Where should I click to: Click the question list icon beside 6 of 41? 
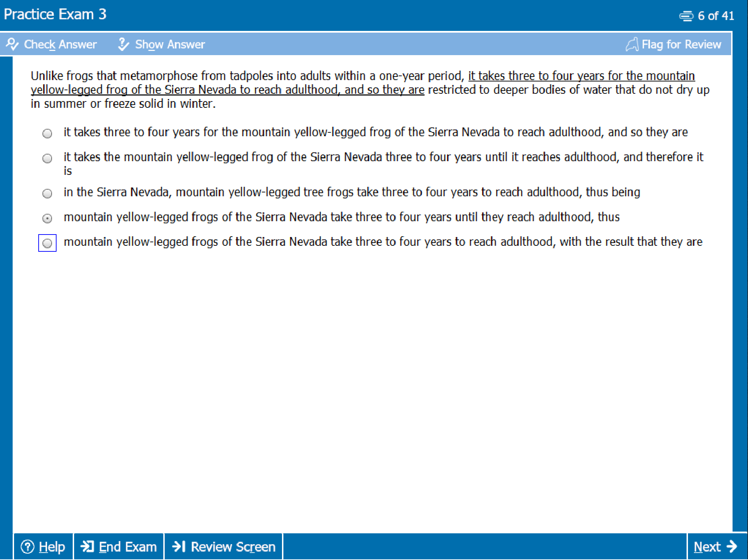click(686, 16)
